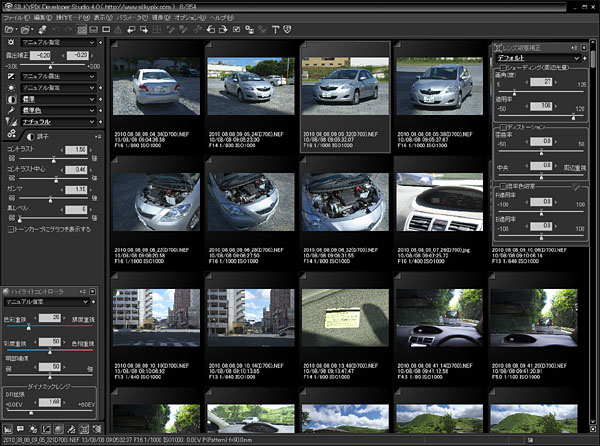
Task: Select the dashboard air-vent close-up thumbnail
Action: [439, 202]
